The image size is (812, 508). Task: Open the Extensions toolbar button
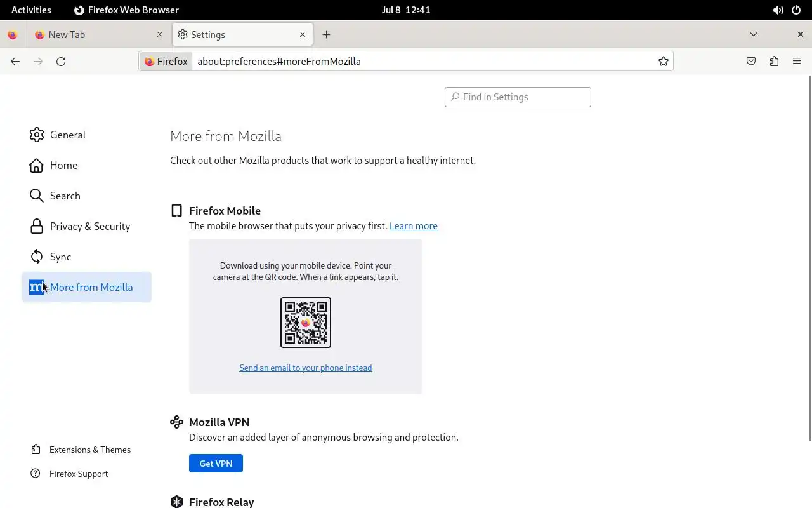774,61
